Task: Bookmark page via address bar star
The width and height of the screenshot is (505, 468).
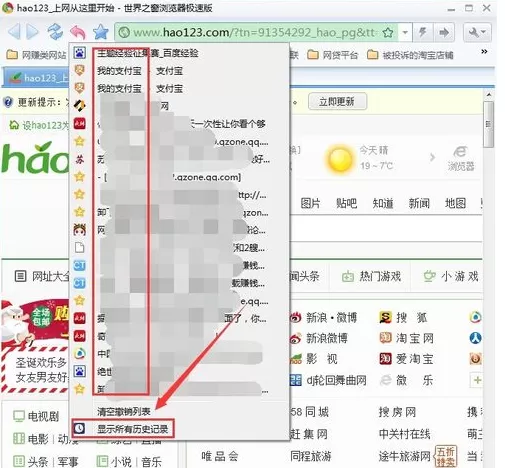Action: tap(388, 33)
